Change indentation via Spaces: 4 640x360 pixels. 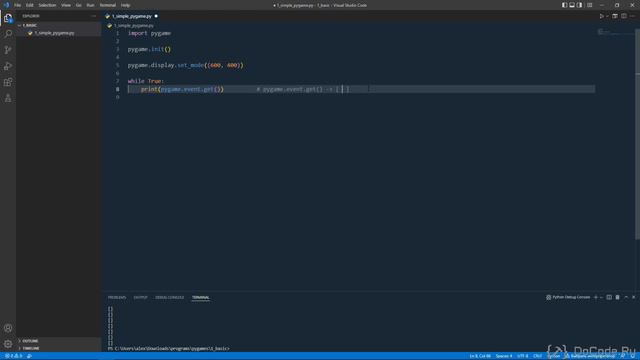click(x=504, y=356)
